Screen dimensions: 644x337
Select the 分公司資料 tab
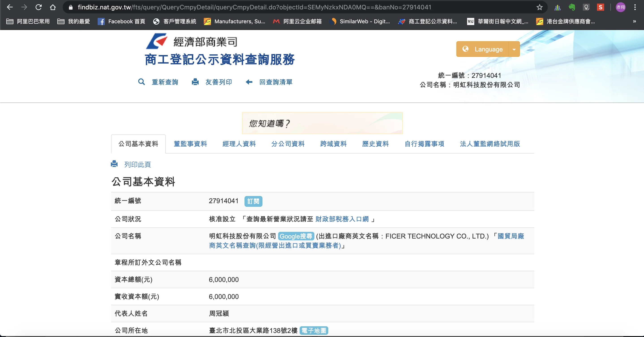288,144
